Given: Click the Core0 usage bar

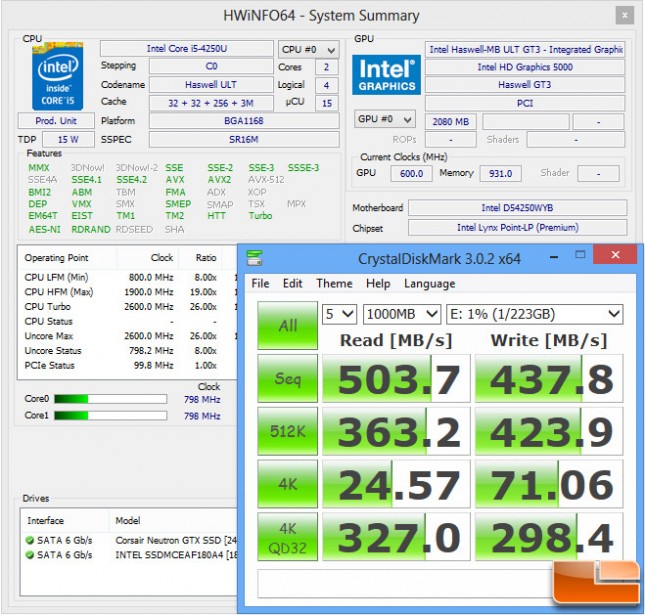Looking at the screenshot, I should pos(111,399).
